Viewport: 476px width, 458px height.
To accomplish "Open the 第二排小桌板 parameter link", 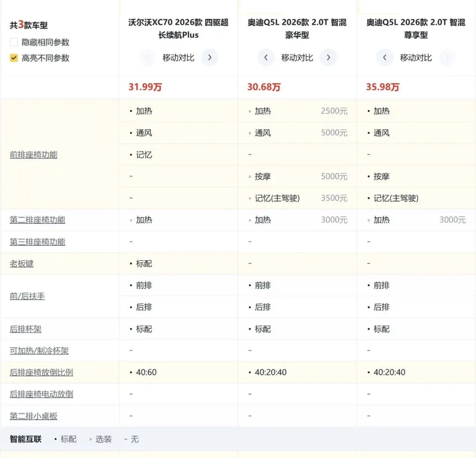I will pos(33,416).
